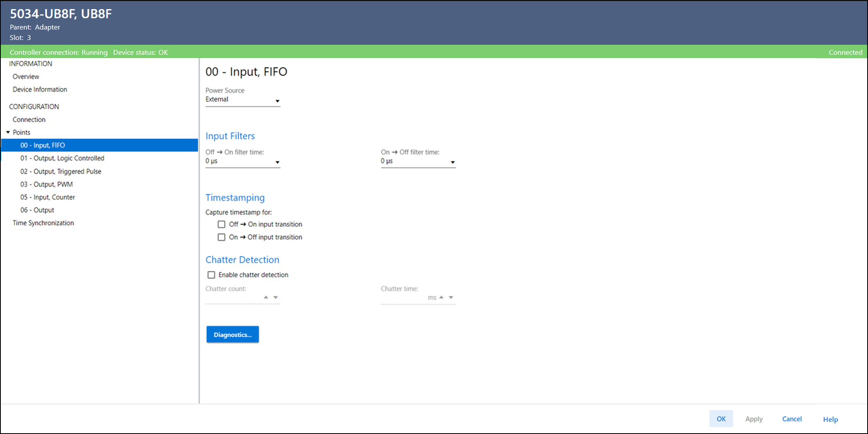The height and width of the screenshot is (434, 868).
Task: Click the Cancel link
Action: tap(792, 419)
